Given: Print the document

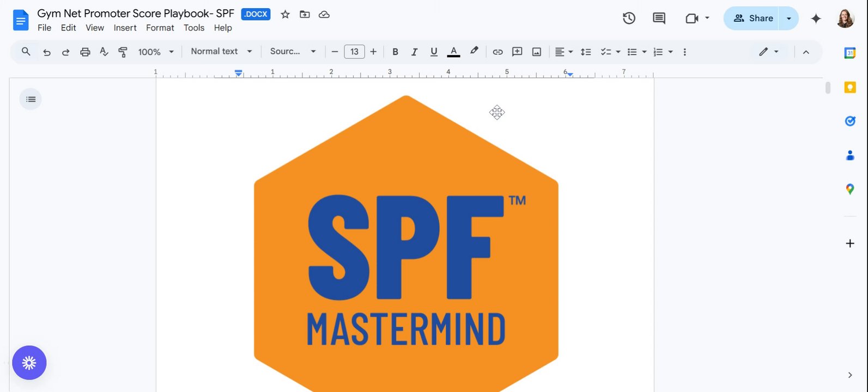Looking at the screenshot, I should [85, 52].
